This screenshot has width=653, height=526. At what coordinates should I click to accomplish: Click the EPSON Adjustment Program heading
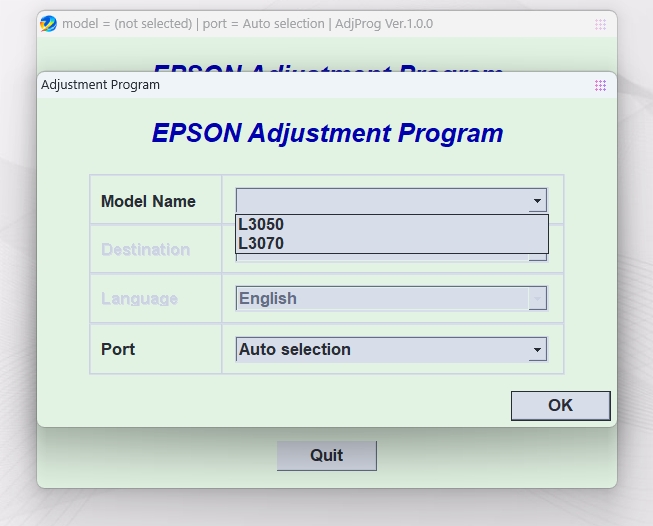327,133
